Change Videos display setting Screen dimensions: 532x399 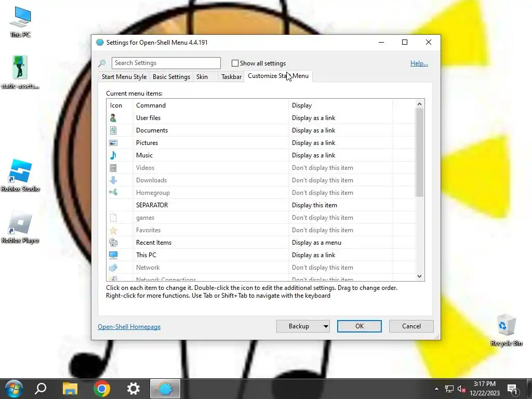pos(340,168)
